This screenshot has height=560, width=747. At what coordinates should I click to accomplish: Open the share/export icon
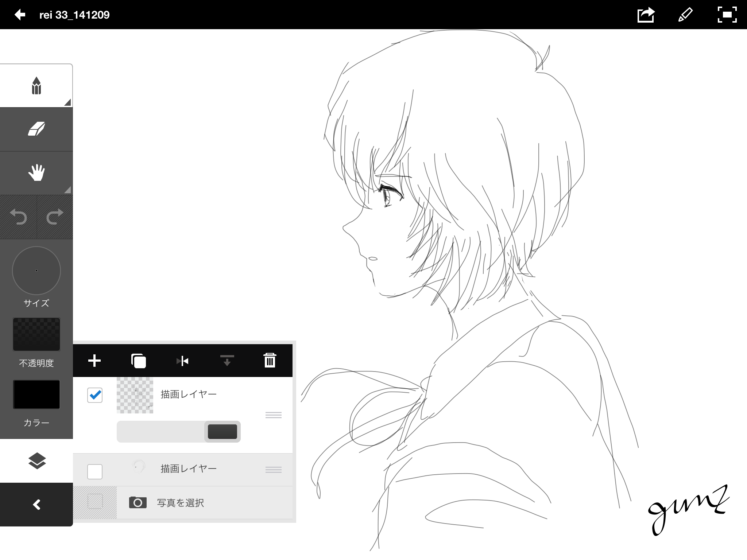(646, 15)
